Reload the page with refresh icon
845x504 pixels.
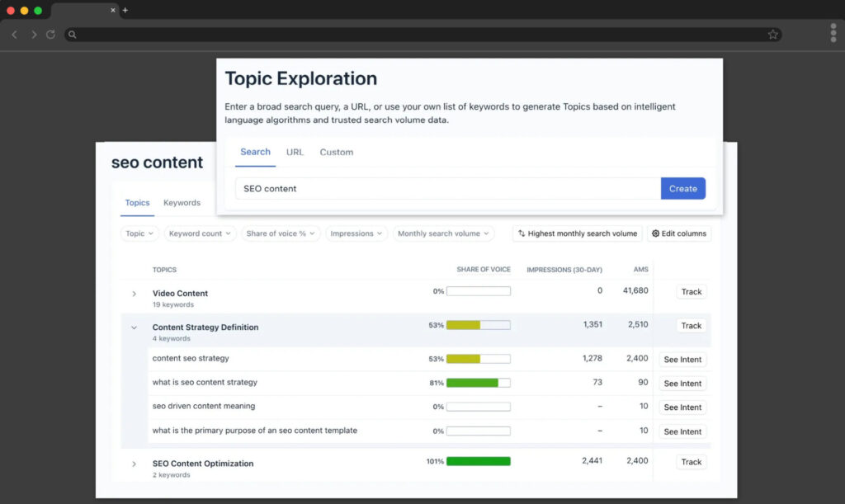[x=50, y=35]
